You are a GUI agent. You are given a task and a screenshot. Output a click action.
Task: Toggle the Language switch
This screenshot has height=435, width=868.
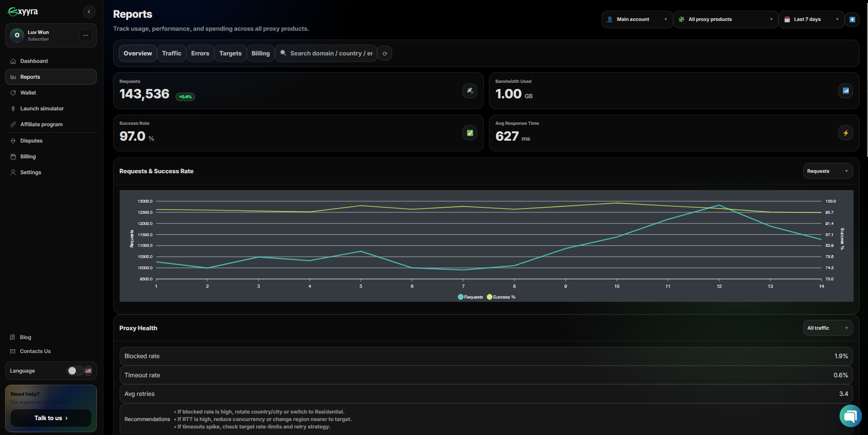coord(75,371)
